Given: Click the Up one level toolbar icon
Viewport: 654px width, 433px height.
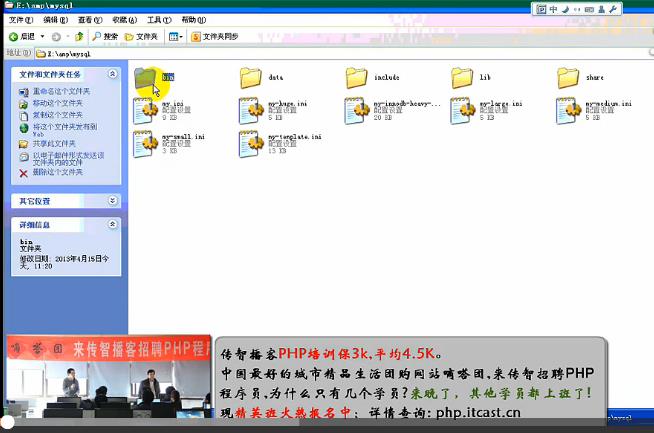Looking at the screenshot, I should coord(79,37).
